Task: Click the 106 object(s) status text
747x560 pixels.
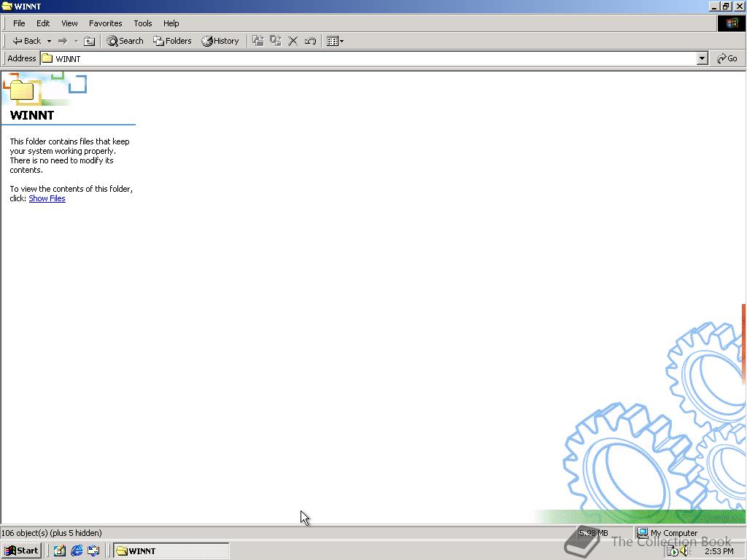Action: tap(52, 533)
